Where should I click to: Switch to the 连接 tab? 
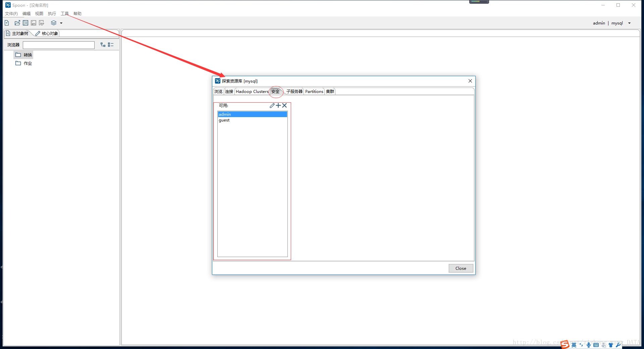pos(229,92)
